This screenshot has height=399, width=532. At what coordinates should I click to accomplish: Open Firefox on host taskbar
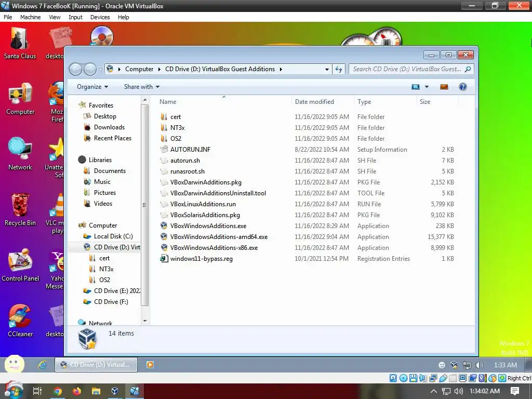pyautogui.click(x=77, y=391)
